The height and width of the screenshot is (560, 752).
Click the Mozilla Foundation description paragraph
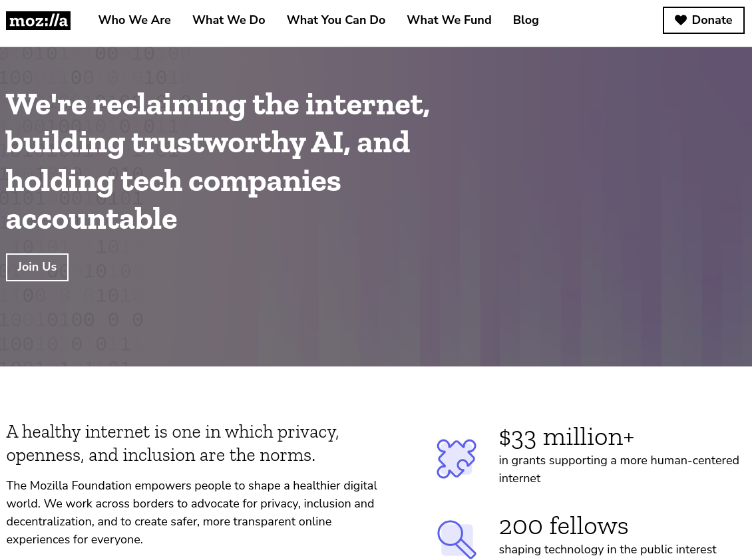click(x=192, y=512)
